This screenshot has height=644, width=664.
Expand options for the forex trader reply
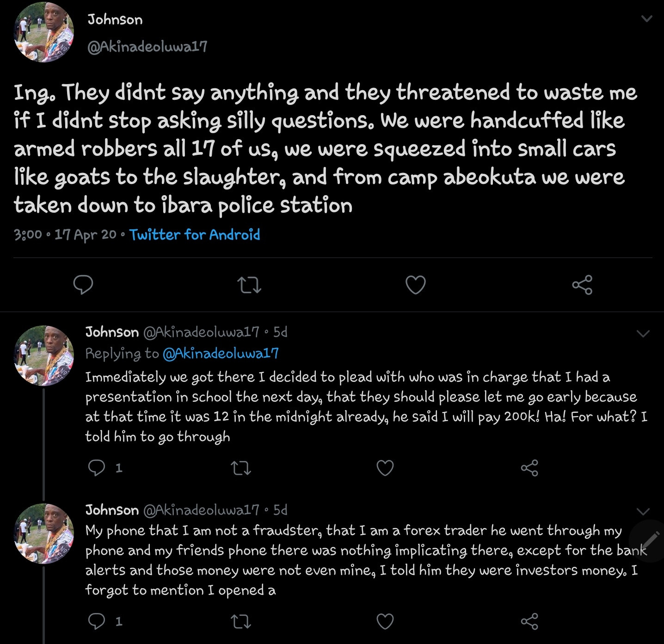pyautogui.click(x=643, y=511)
